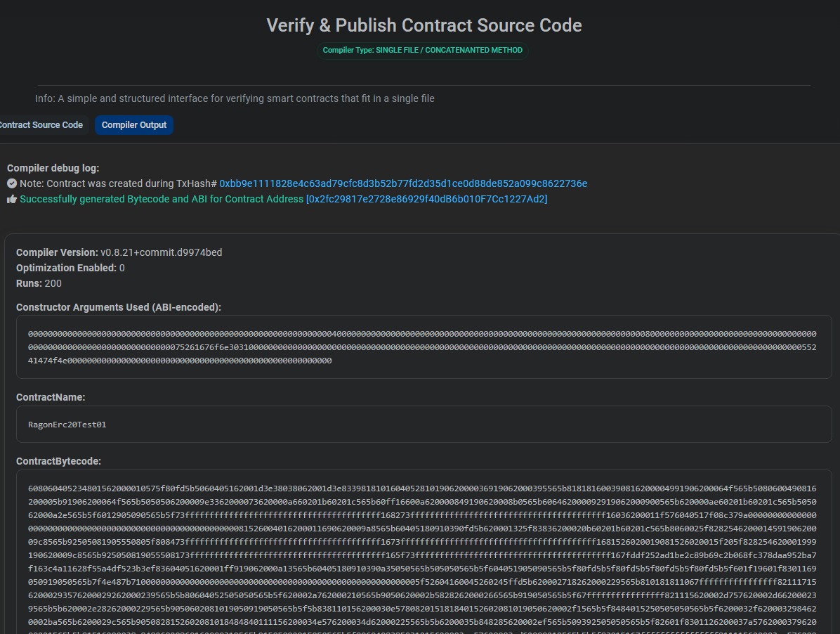Click the Constructor Arguments Used label

(x=119, y=307)
